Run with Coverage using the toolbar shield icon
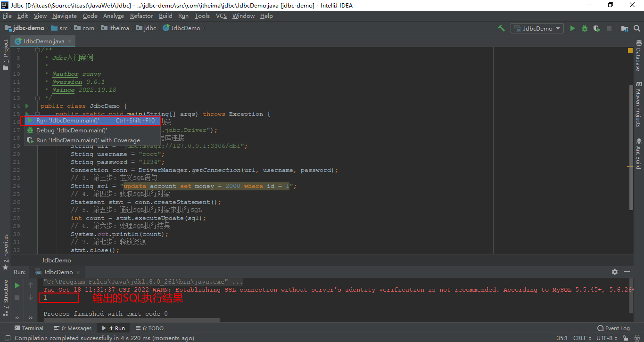The image size is (644, 342). (x=596, y=28)
